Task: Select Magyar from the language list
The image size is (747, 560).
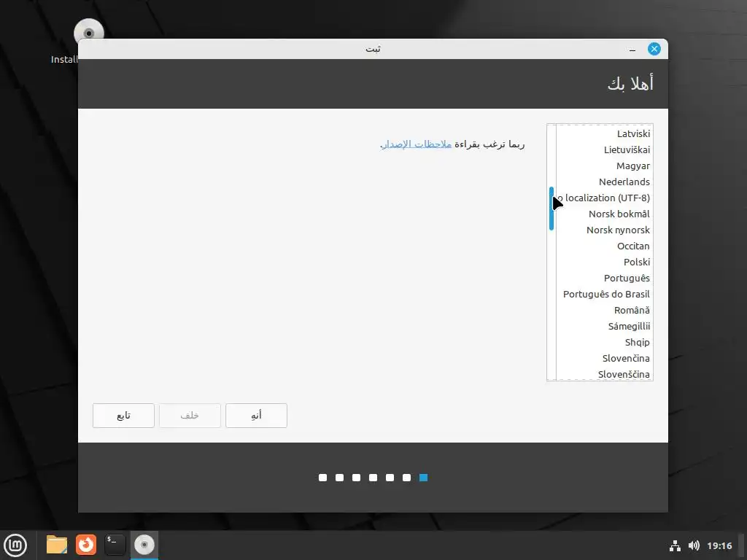Action: pyautogui.click(x=605, y=166)
